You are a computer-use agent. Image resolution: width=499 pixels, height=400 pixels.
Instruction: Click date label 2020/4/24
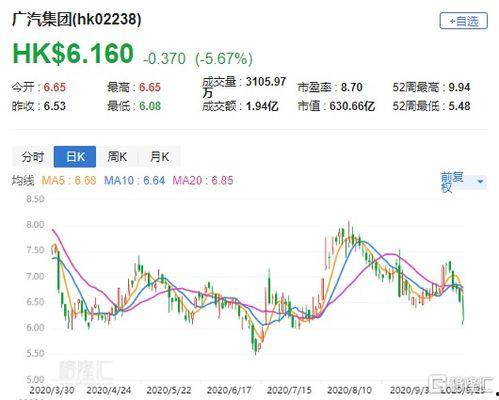[109, 390]
